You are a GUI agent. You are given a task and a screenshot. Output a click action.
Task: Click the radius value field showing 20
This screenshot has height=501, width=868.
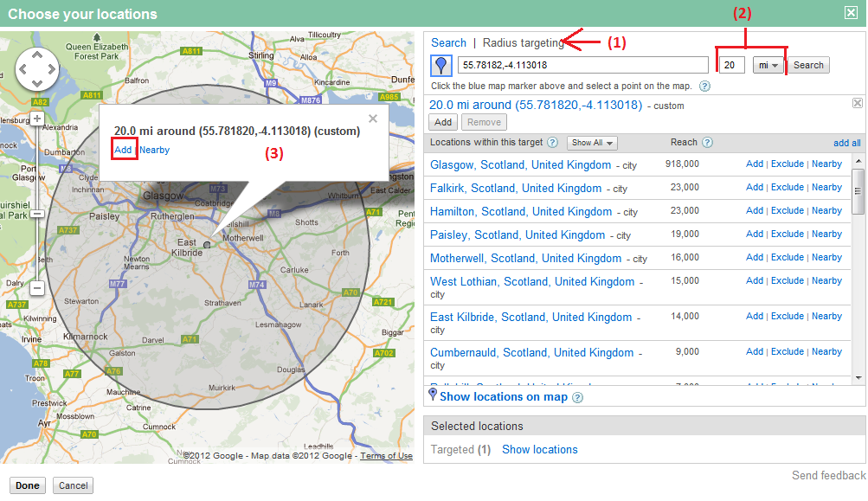point(731,65)
